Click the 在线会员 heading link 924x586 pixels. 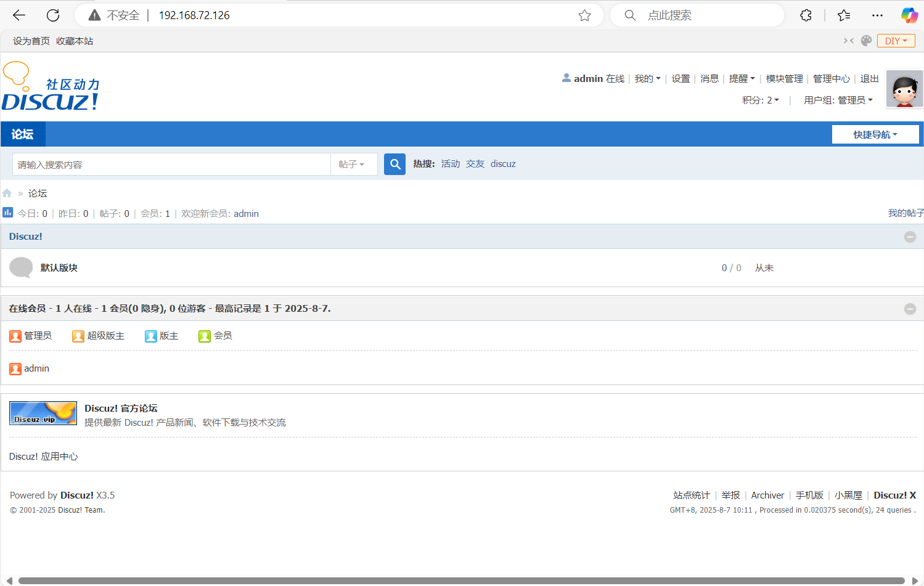pyautogui.click(x=27, y=308)
